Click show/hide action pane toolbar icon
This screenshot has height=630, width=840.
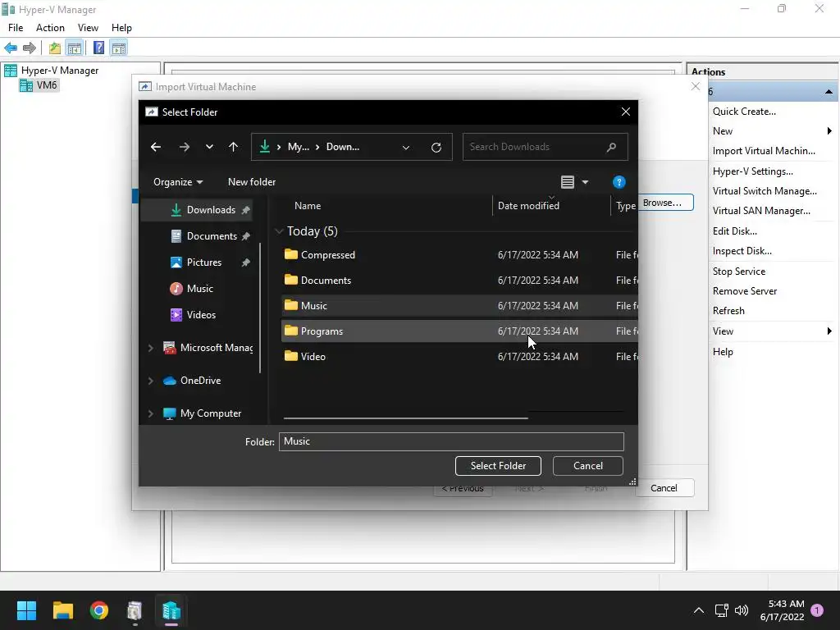(118, 48)
